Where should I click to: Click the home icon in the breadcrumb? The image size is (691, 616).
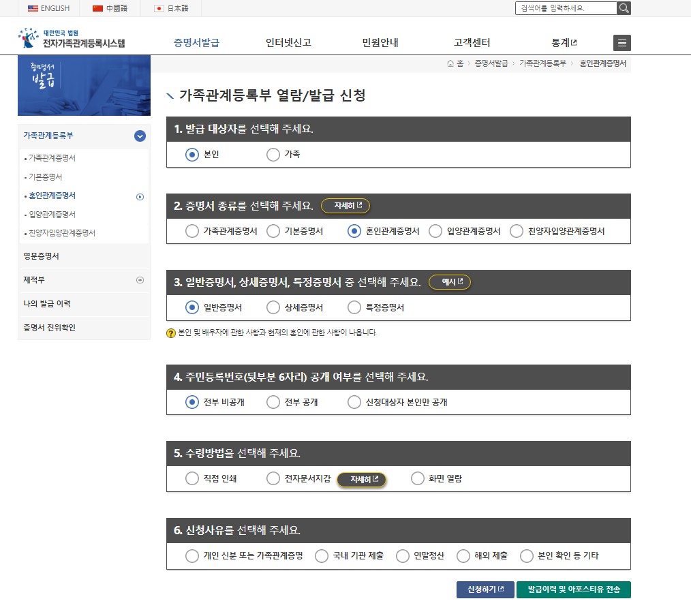449,63
